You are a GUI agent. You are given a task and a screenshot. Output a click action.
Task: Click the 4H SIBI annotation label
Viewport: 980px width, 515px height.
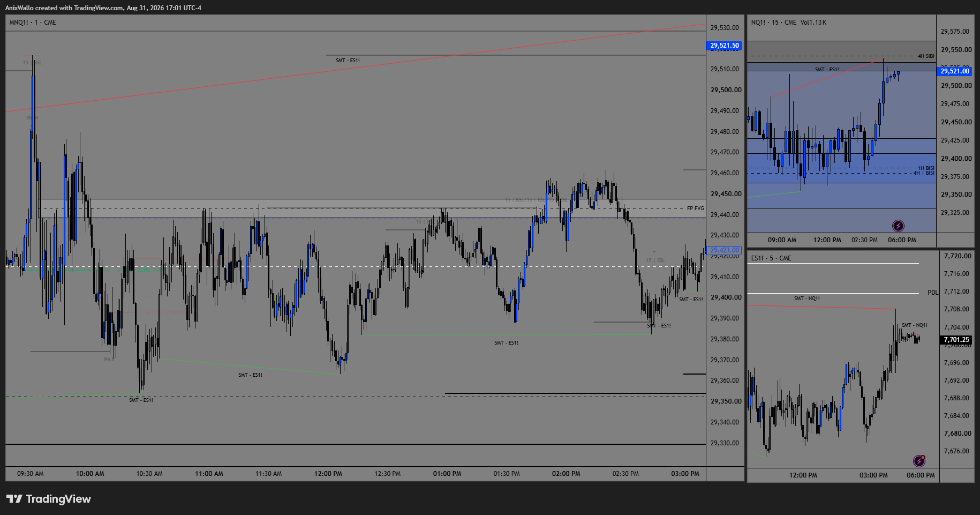926,56
